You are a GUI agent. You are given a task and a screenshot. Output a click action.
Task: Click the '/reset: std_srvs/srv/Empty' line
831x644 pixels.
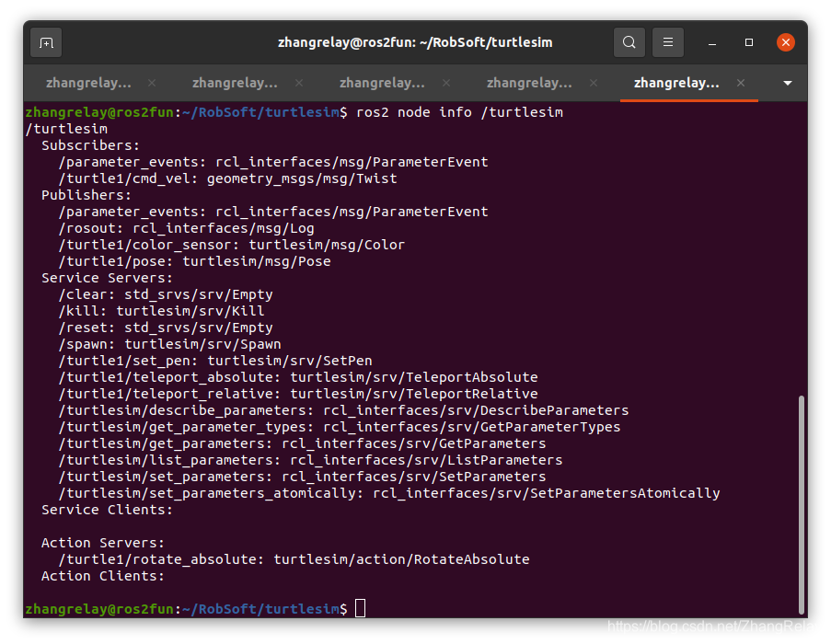click(x=166, y=328)
